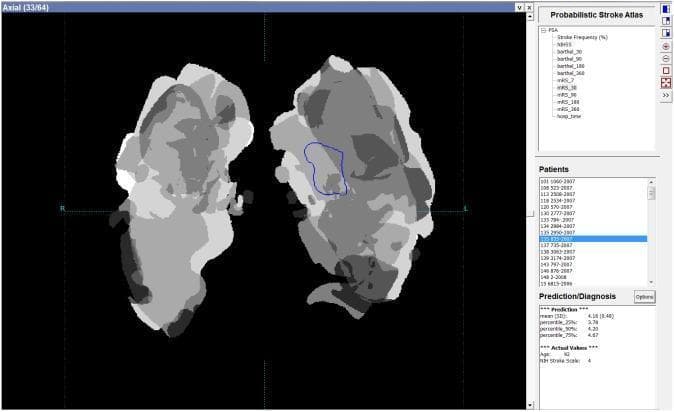
Task: Select patient 139 3174-2007
Action: [558, 258]
